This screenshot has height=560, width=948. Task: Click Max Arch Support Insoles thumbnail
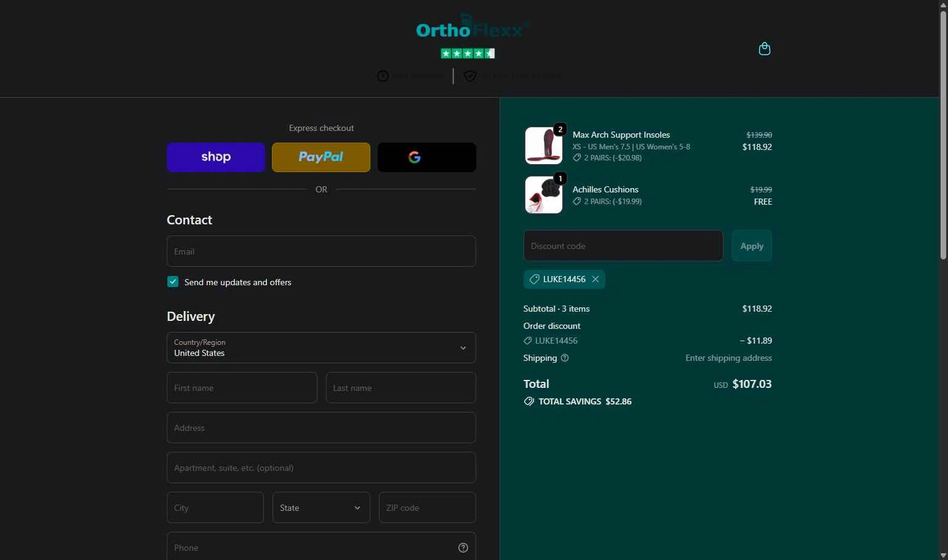(544, 146)
